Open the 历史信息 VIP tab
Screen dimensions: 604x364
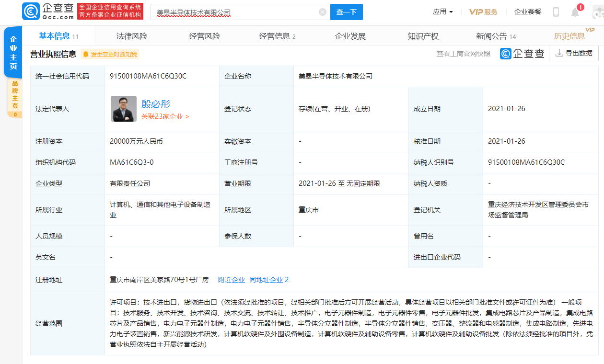[570, 36]
